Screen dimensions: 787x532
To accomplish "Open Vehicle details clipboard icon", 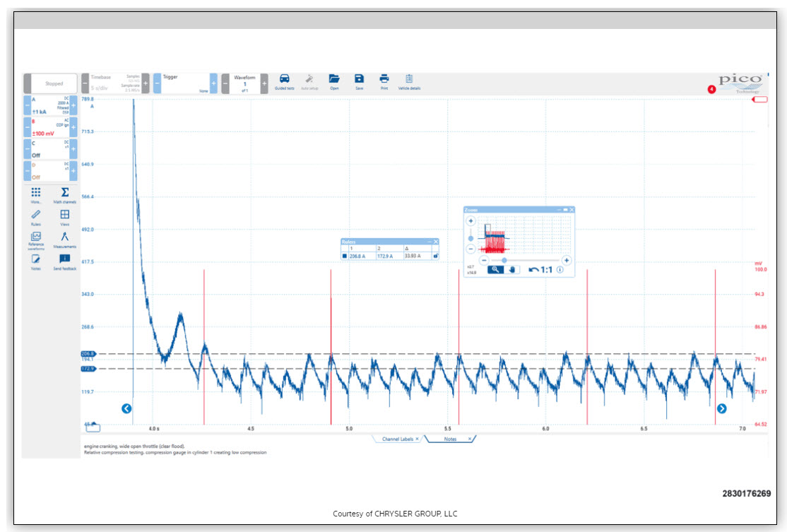I will click(409, 79).
